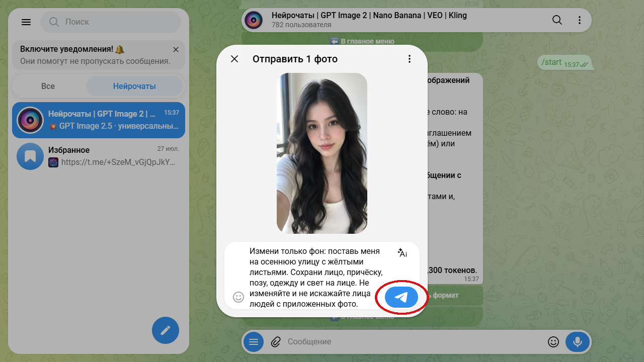
Task: Open the three-dot options in photo dialog
Action: click(x=410, y=59)
